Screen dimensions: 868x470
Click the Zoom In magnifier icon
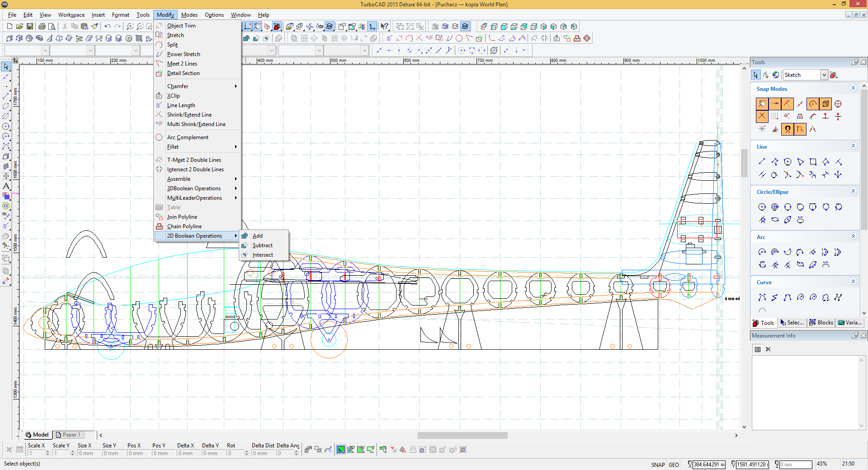130,26
